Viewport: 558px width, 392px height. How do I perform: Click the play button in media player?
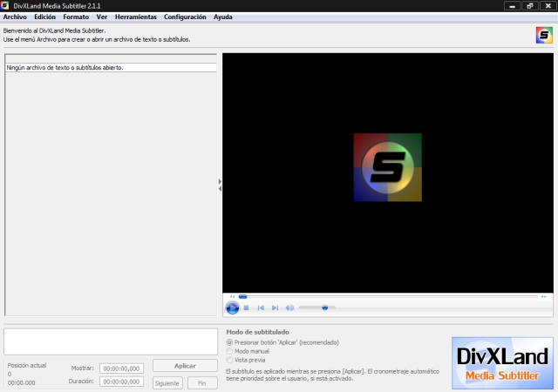233,308
